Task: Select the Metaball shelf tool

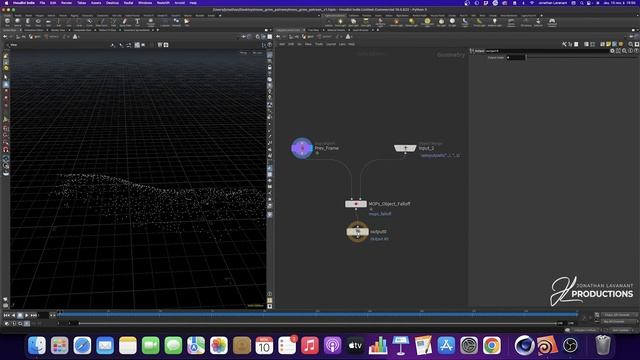Action: (176, 22)
